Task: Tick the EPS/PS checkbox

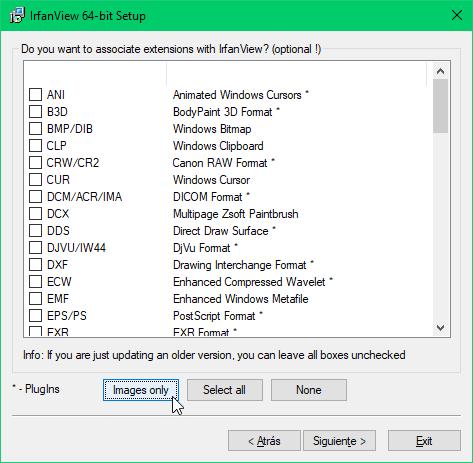Action: click(x=35, y=315)
